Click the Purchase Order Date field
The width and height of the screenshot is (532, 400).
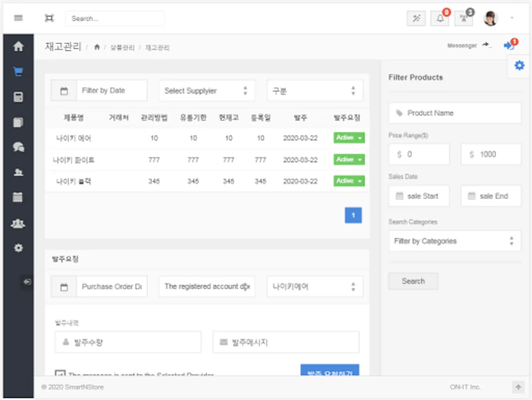112,287
